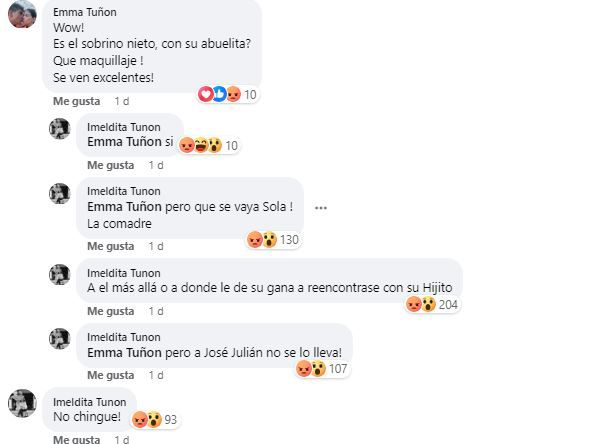Like the 'reencontrase con su Hijito' reply
Screen dimensions: 616x444
coord(110,311)
